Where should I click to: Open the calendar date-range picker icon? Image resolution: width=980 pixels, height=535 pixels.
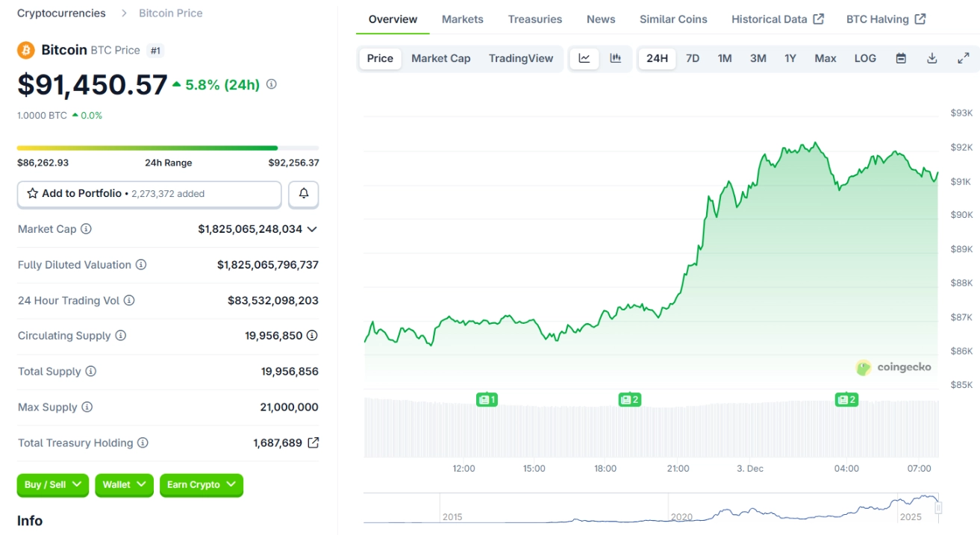pos(900,58)
